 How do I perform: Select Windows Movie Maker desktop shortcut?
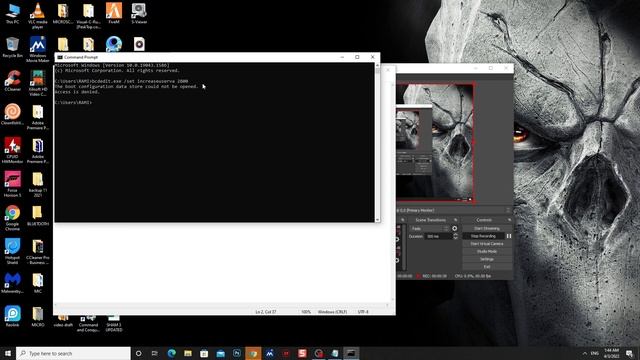click(x=38, y=49)
